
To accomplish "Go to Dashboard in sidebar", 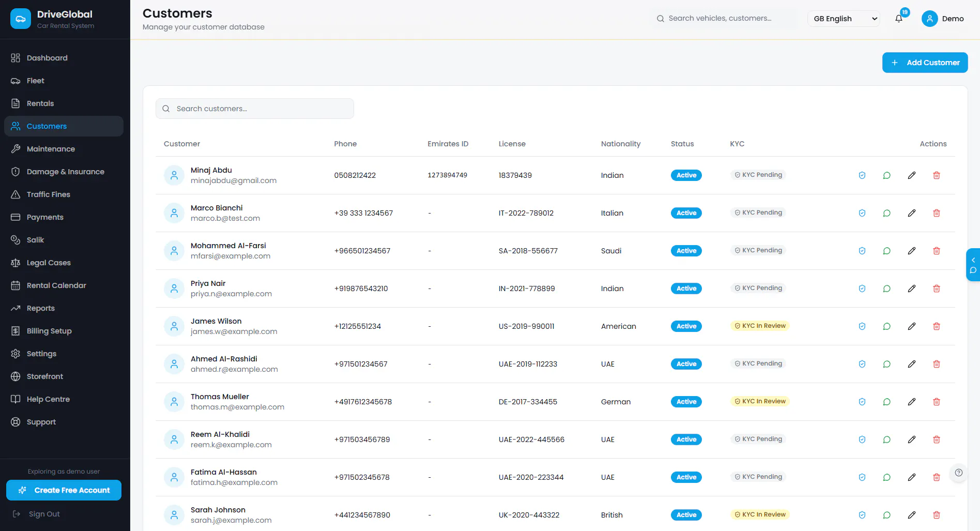I will pyautogui.click(x=64, y=58).
